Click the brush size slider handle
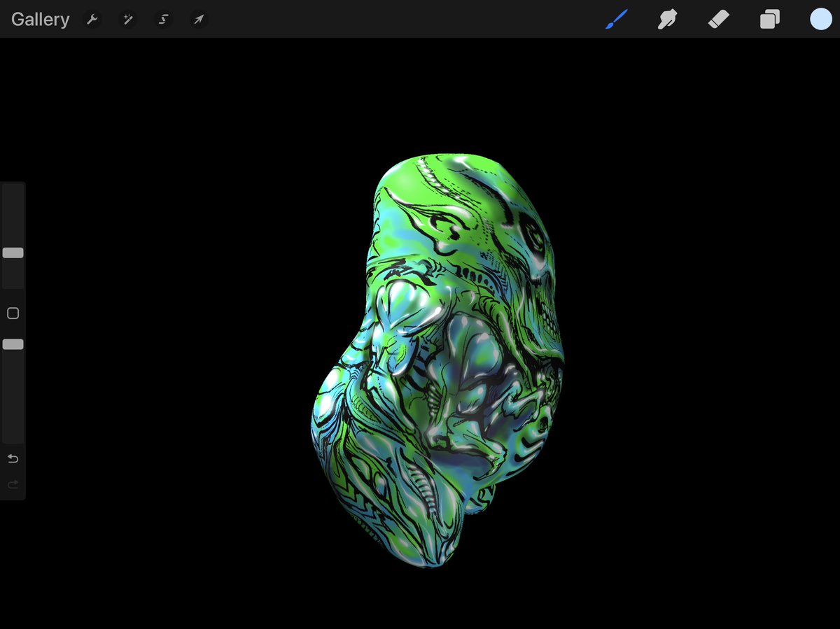This screenshot has width=840, height=629. tap(13, 253)
